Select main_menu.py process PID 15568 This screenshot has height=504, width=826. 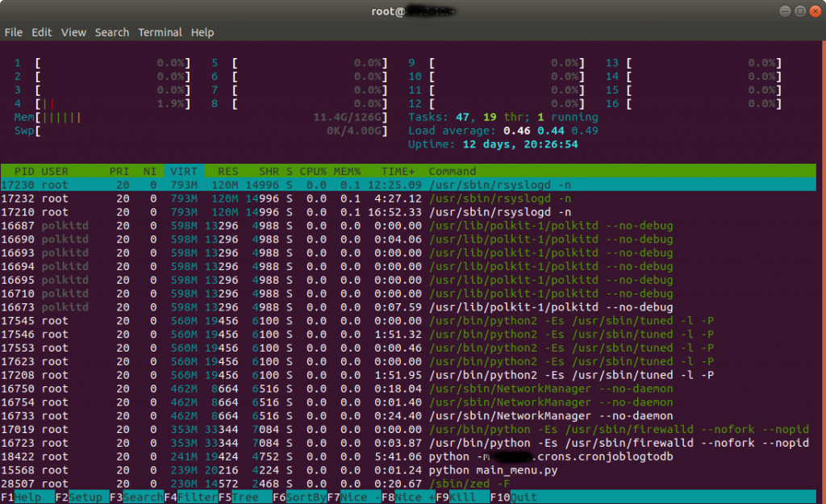click(408, 470)
